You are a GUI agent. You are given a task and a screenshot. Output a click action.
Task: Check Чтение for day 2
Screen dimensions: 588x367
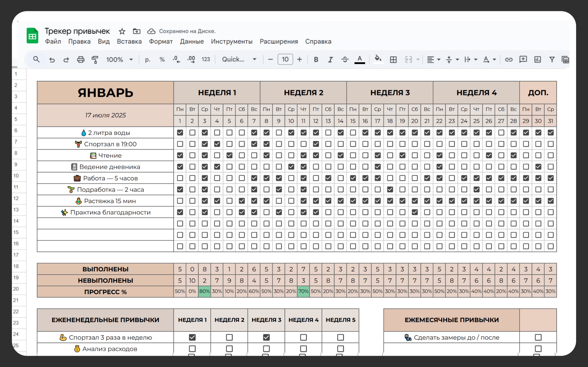[192, 155]
